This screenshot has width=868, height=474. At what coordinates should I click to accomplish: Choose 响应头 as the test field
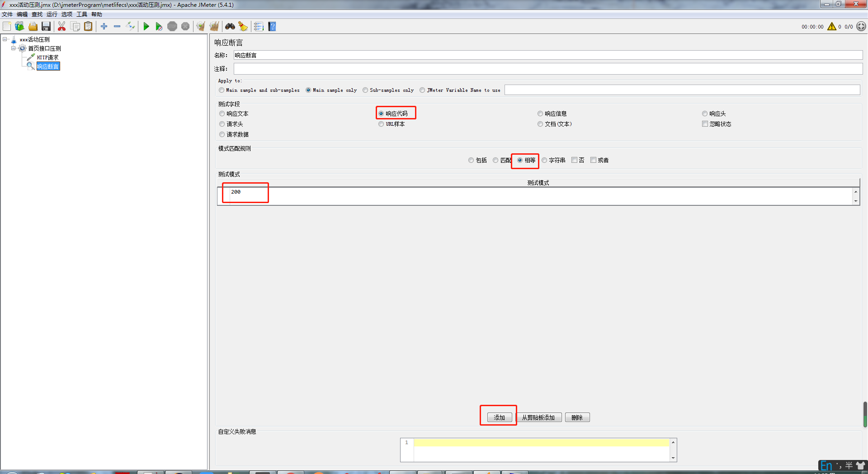(714, 114)
